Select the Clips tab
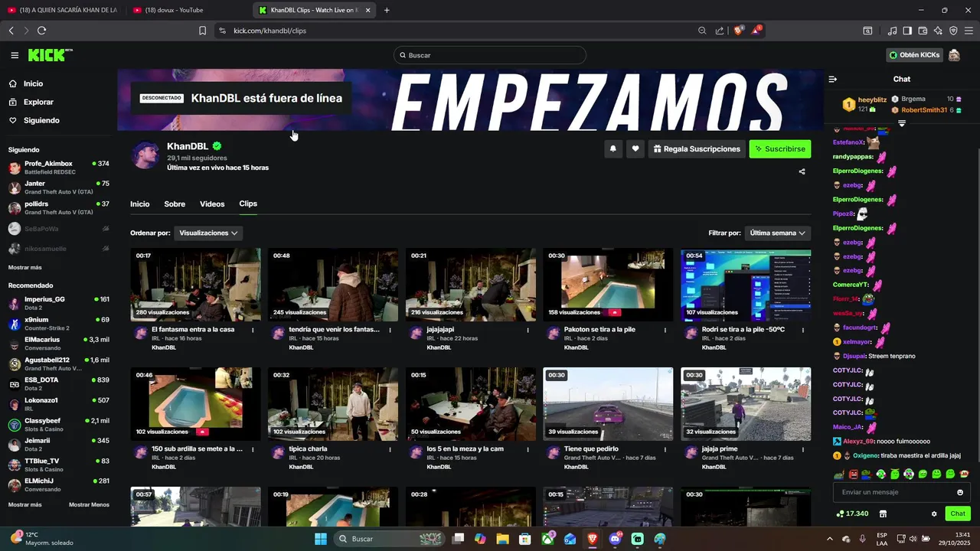Image resolution: width=980 pixels, height=551 pixels. tap(248, 204)
